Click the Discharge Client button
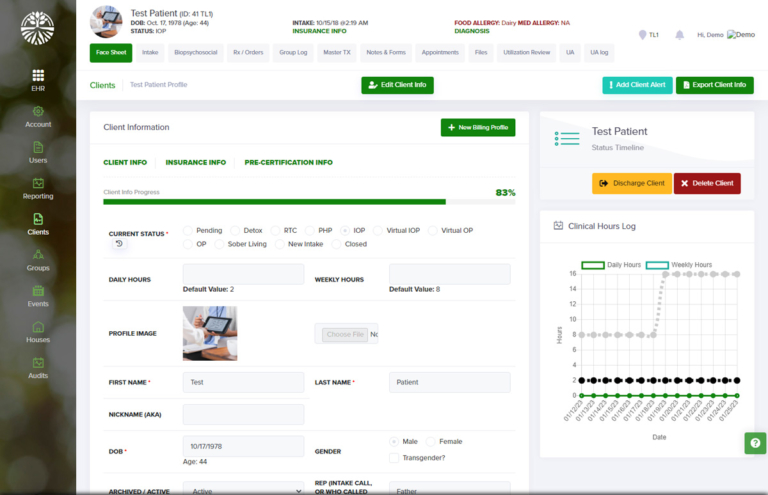Screen dimensions: 768x495 pos(632,183)
